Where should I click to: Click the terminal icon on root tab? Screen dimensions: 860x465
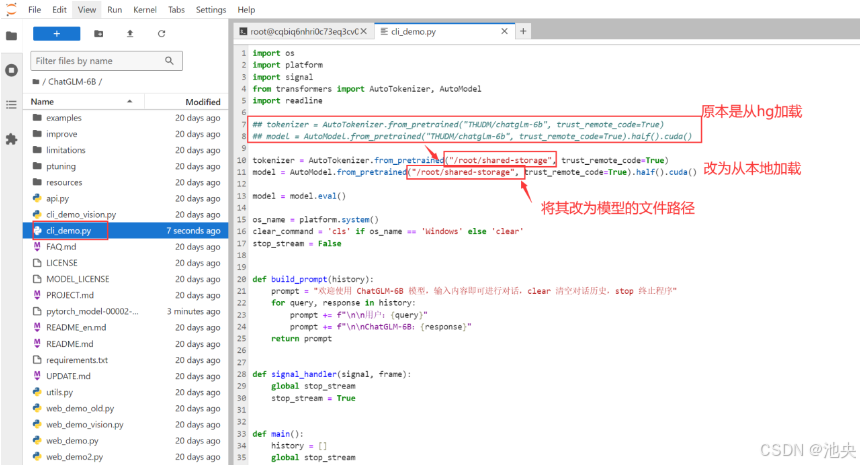243,32
